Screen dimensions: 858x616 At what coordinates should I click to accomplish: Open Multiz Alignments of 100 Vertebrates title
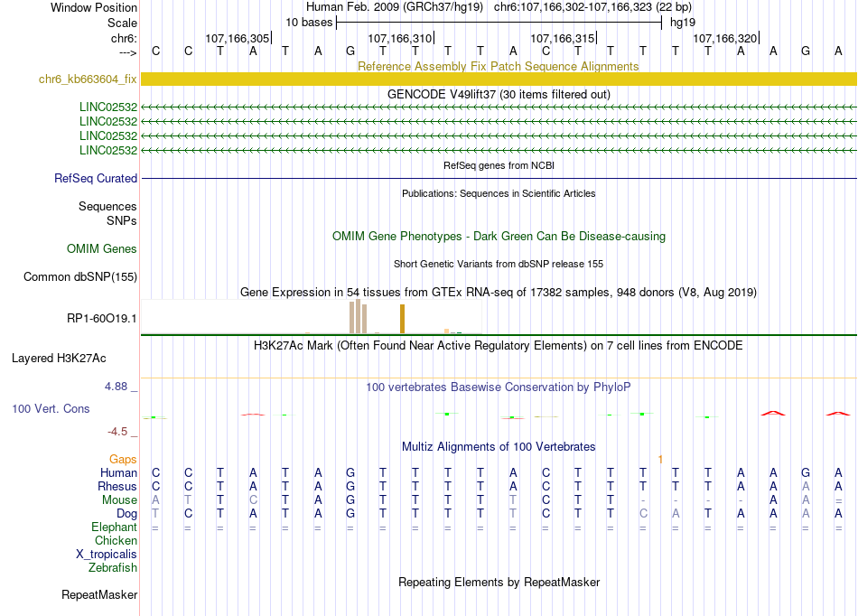pos(499,446)
